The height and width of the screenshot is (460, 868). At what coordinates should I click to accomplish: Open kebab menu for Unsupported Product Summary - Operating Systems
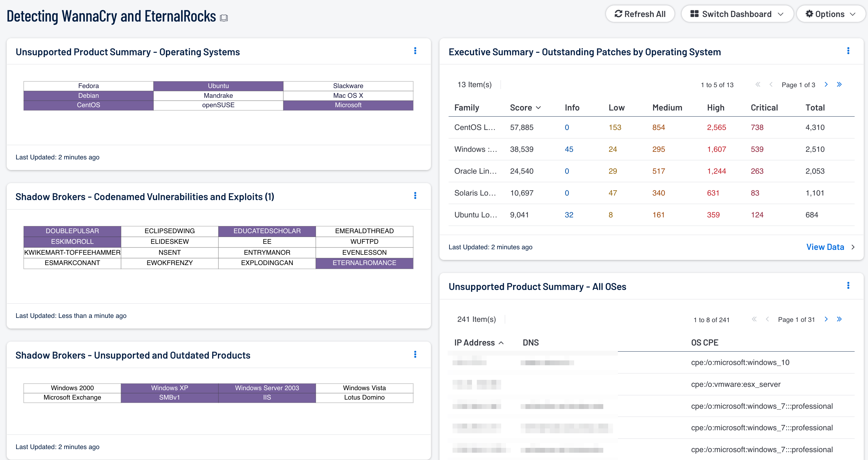point(415,51)
